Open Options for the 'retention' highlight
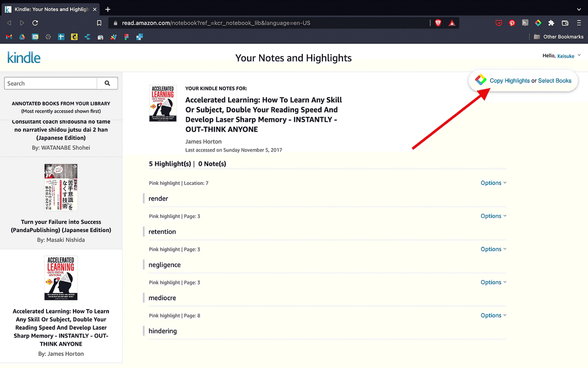 [493, 216]
